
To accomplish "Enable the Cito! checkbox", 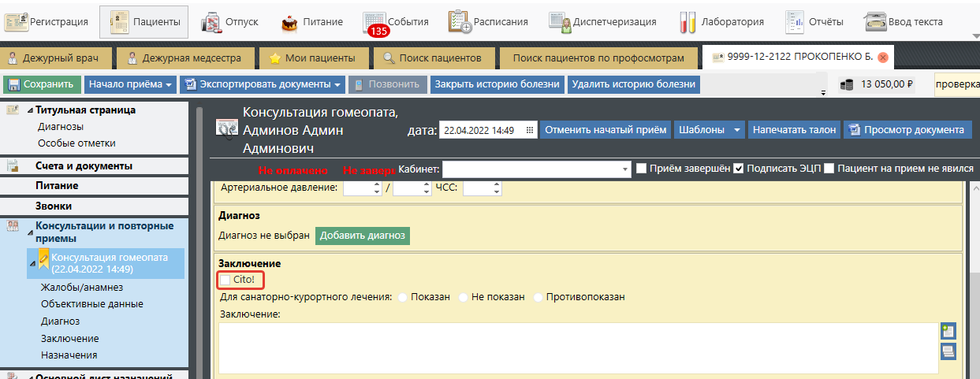I will point(226,280).
